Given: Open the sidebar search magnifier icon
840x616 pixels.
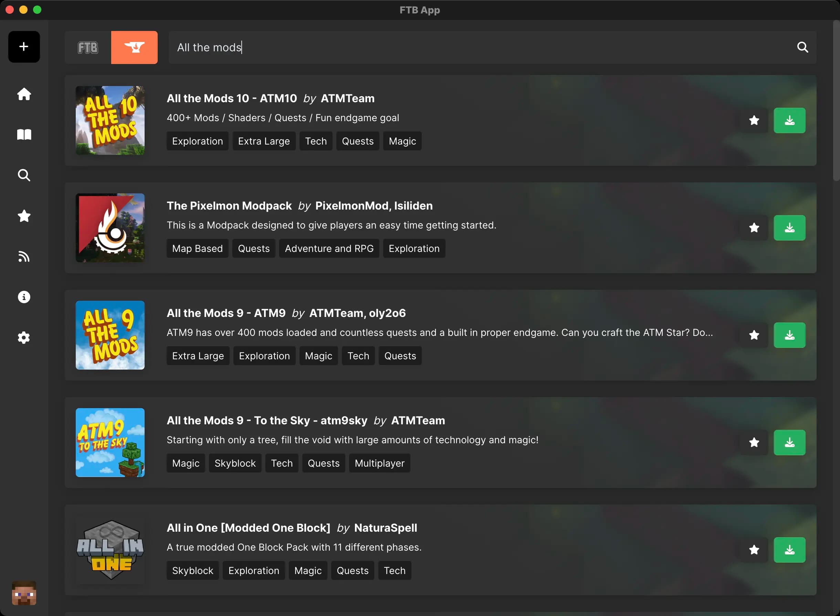Looking at the screenshot, I should (x=24, y=175).
